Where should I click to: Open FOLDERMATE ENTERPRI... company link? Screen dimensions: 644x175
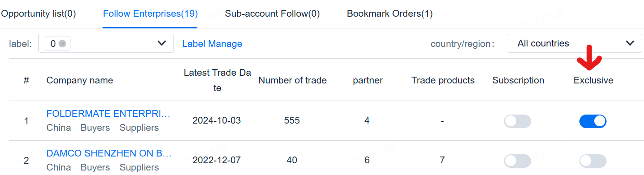(x=109, y=114)
